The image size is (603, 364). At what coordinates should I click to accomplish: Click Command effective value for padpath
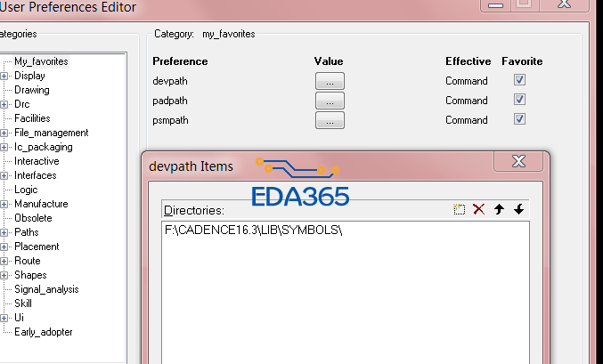467,101
